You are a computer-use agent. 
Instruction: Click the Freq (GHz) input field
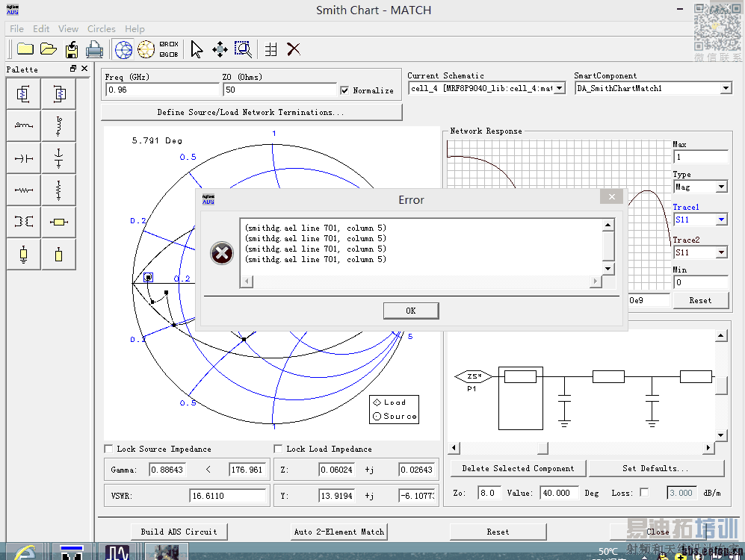[161, 90]
